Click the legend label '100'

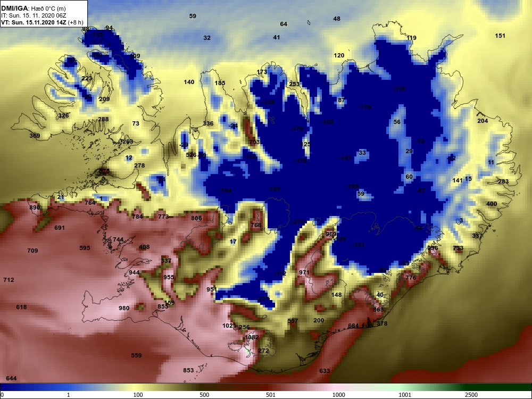[x=138, y=395]
